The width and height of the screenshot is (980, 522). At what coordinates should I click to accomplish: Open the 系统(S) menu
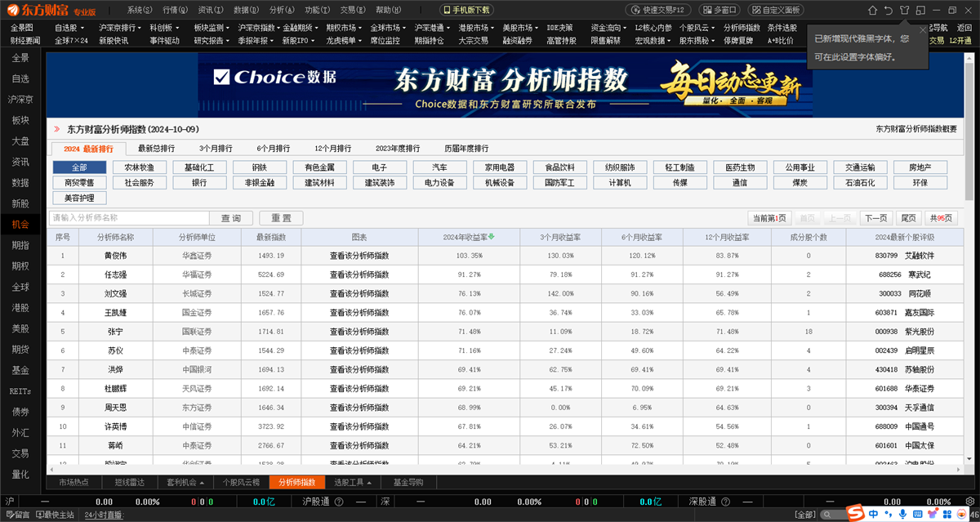tap(140, 10)
